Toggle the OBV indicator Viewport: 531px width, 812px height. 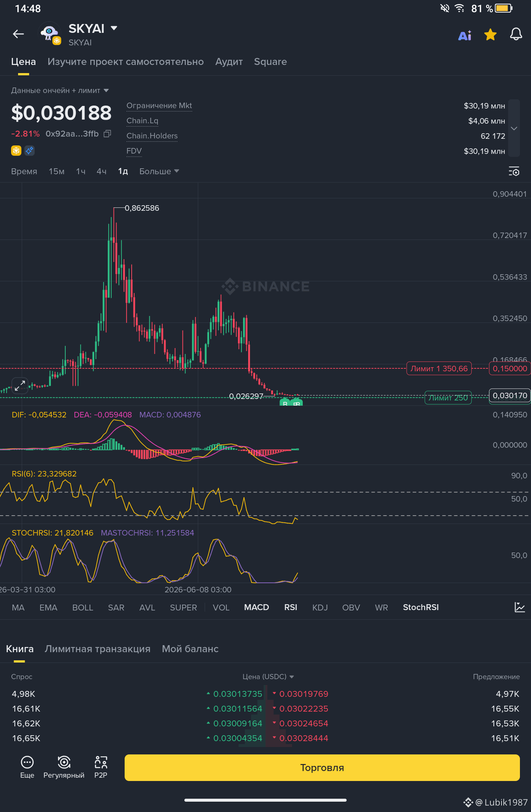[351, 608]
